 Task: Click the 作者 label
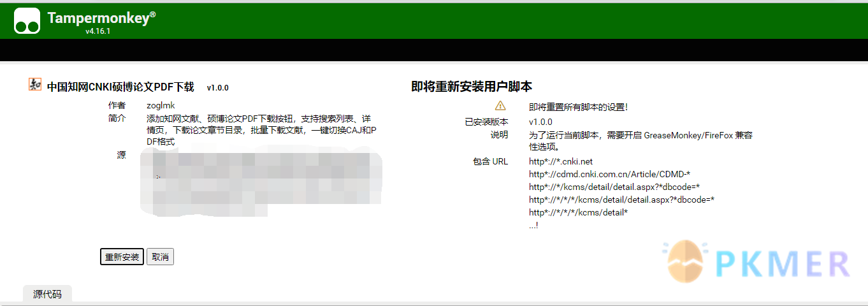pyautogui.click(x=117, y=105)
